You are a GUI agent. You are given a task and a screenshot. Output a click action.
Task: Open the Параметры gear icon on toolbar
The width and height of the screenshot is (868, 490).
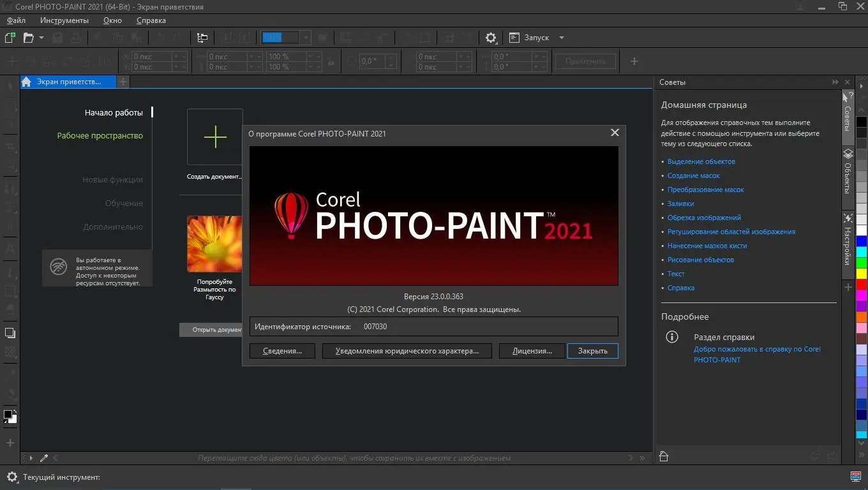(490, 38)
